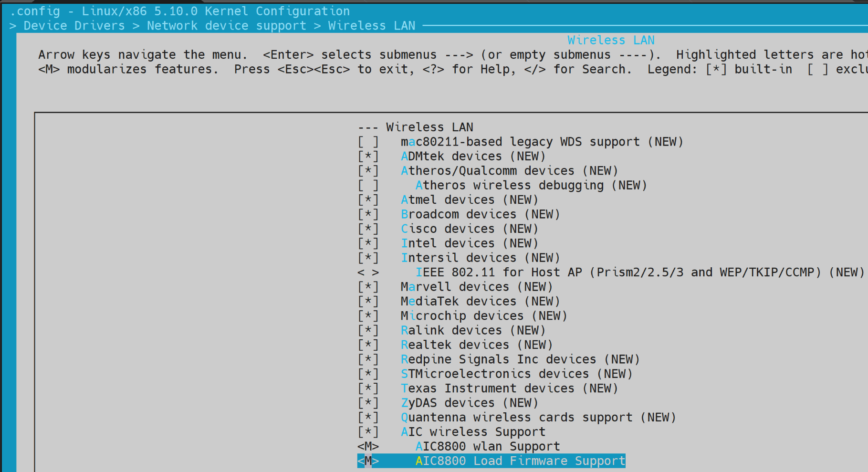Toggle the Intersil devices checkbox
Viewport: 868px width, 472px height.
click(x=368, y=258)
